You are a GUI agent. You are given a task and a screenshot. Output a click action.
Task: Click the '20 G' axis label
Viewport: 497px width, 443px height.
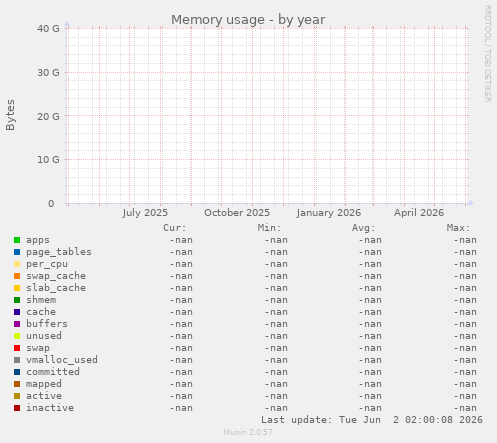48,116
